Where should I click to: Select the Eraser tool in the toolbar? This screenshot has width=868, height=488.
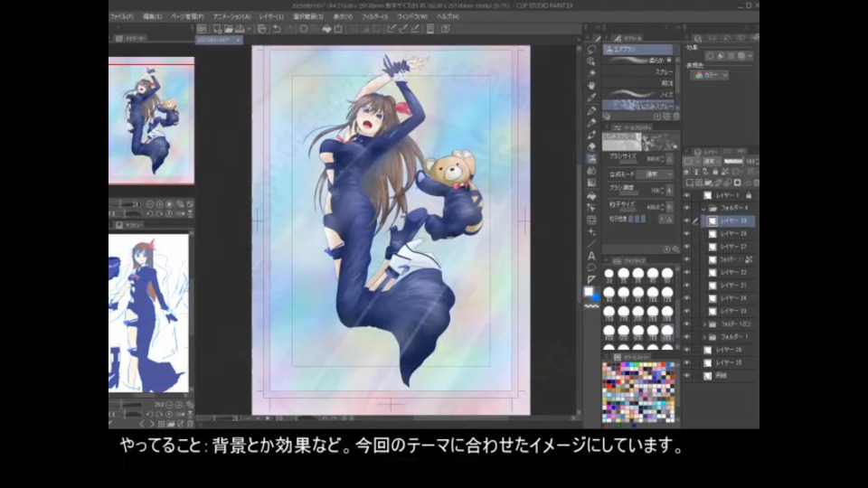click(x=591, y=146)
